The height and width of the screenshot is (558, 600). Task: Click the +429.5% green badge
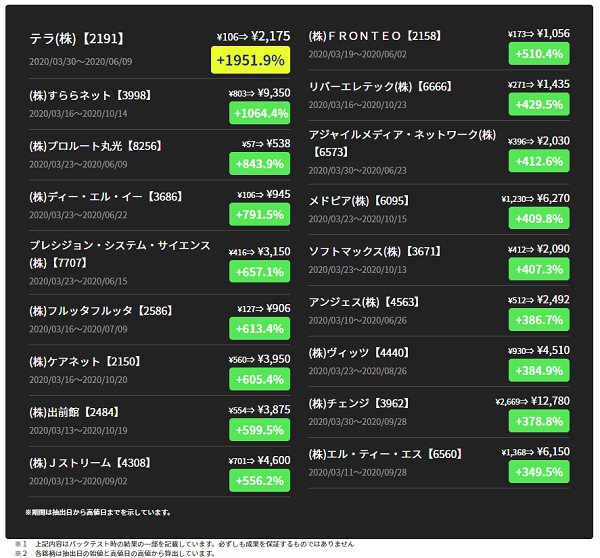coord(539,104)
